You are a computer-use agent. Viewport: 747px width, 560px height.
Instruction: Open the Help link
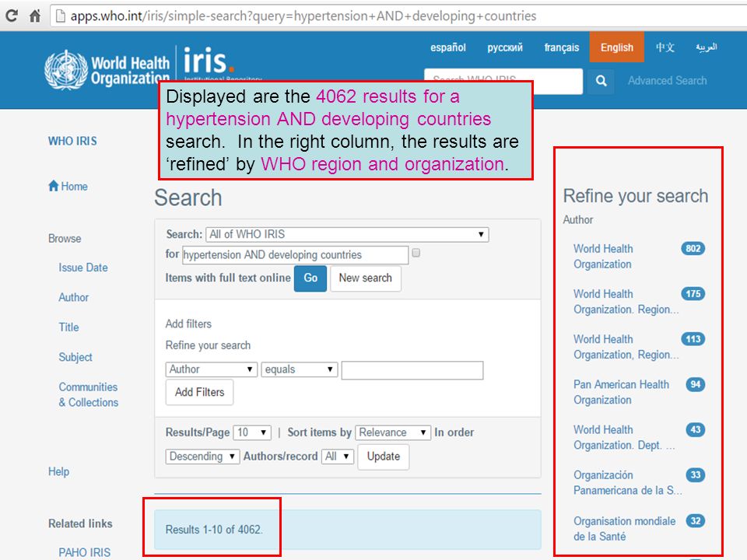58,472
